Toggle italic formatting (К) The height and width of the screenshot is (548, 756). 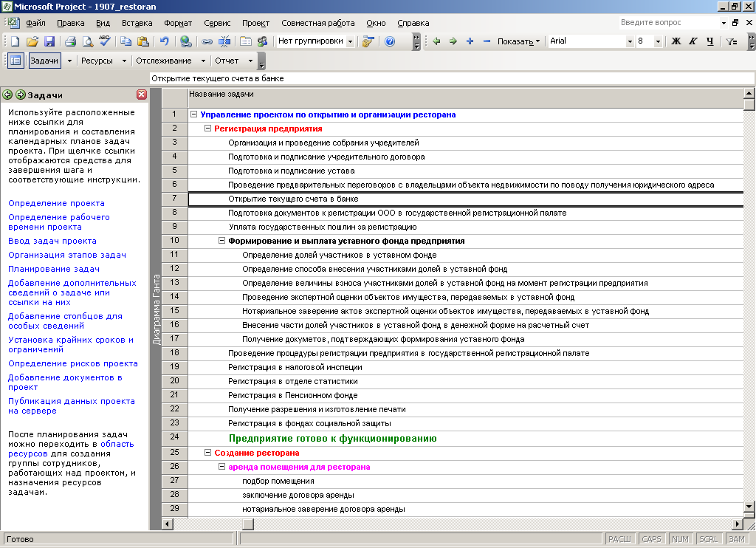coord(693,41)
